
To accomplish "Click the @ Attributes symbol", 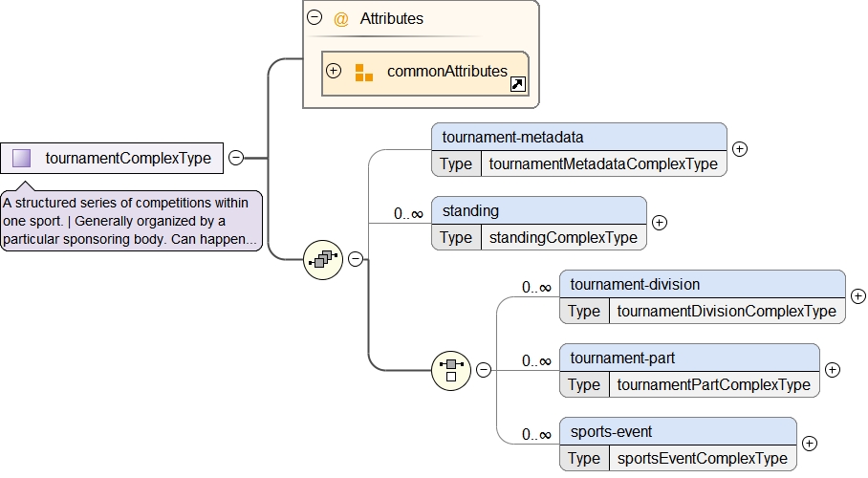I will 341,18.
